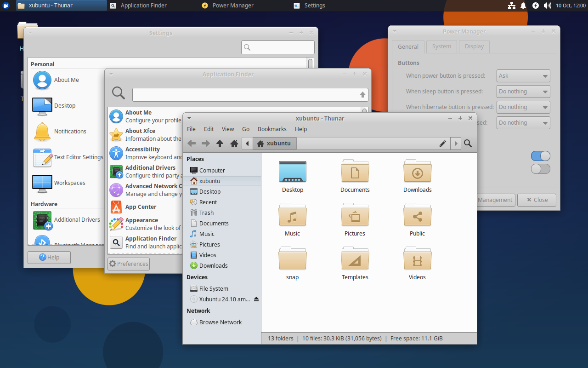588x368 pixels.
Task: Open the Public folder
Action: pyautogui.click(x=417, y=220)
